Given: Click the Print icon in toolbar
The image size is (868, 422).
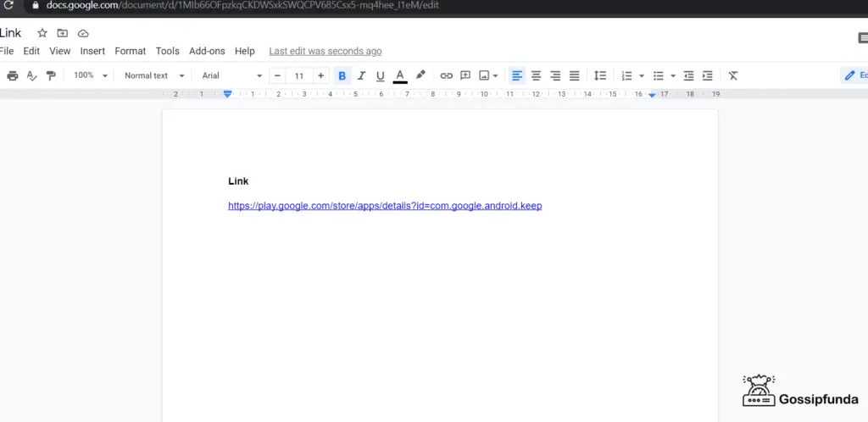Looking at the screenshot, I should [12, 75].
